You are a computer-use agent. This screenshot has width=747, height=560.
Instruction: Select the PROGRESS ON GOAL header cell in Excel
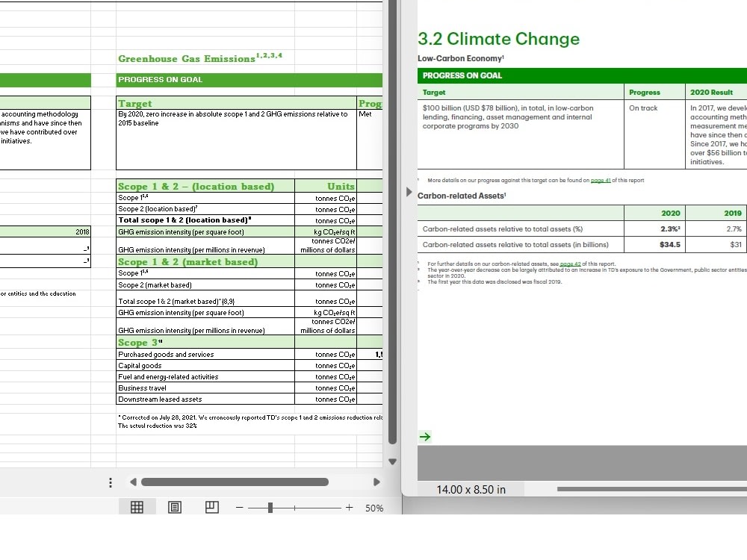(x=249, y=80)
